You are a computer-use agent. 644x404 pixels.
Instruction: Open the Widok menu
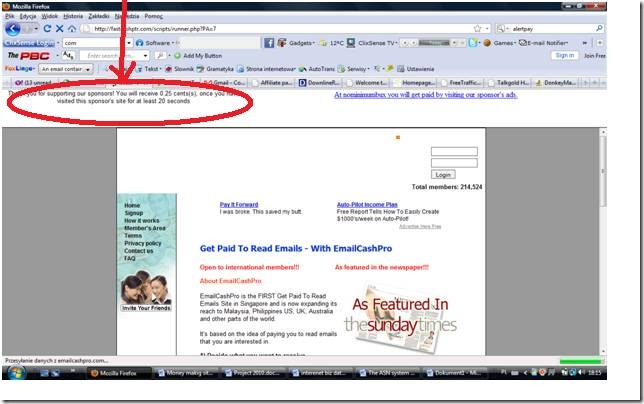point(49,16)
